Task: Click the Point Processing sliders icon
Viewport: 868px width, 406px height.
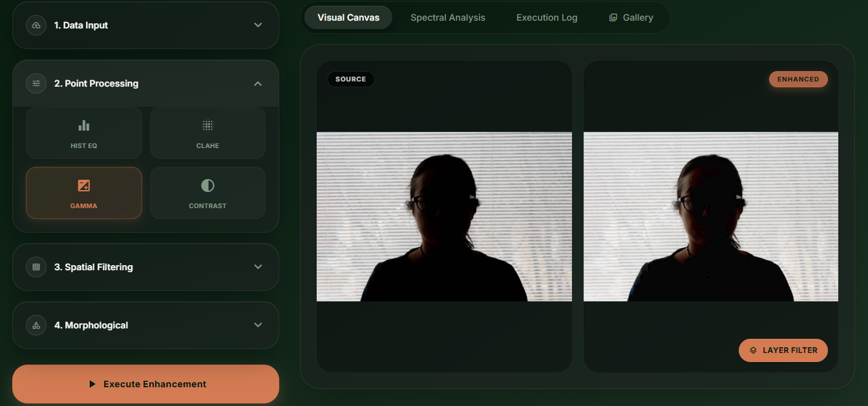Action: [x=36, y=83]
